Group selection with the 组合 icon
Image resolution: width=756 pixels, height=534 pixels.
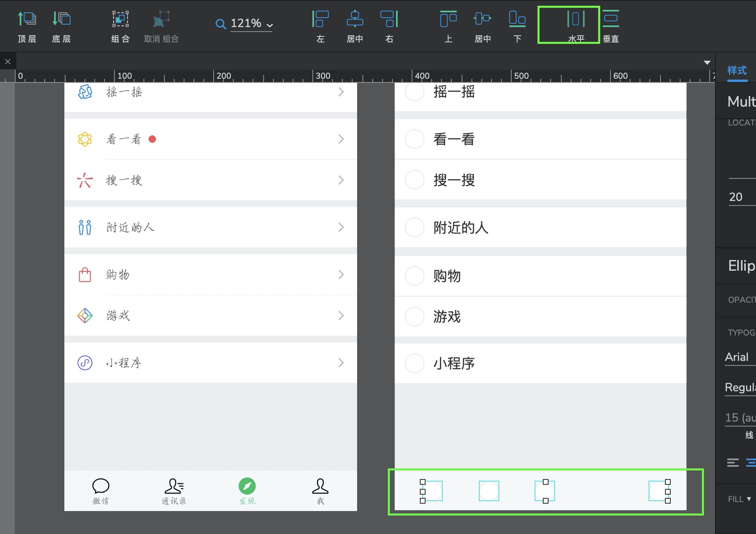[x=121, y=19]
